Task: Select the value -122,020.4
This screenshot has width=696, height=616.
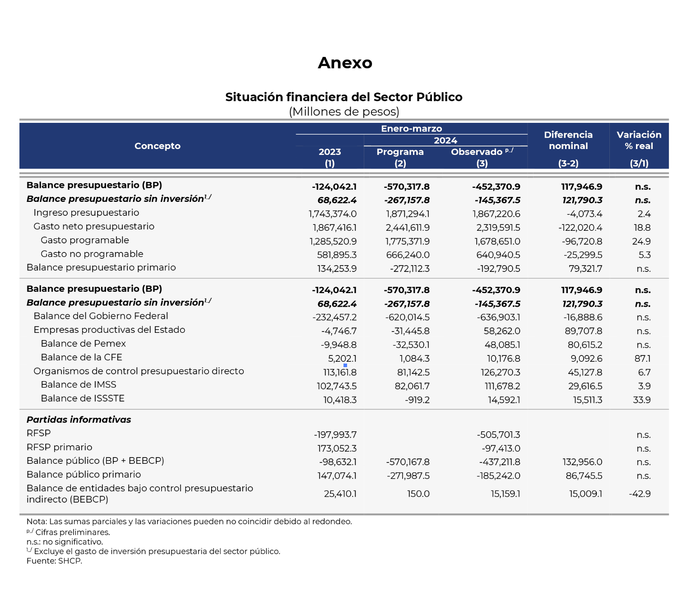Action: point(580,228)
